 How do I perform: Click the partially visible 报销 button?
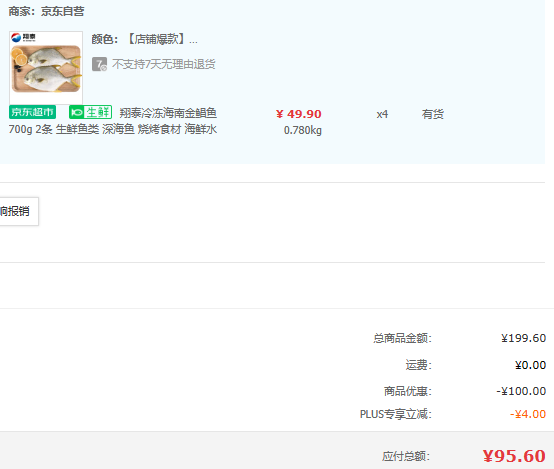click(18, 211)
